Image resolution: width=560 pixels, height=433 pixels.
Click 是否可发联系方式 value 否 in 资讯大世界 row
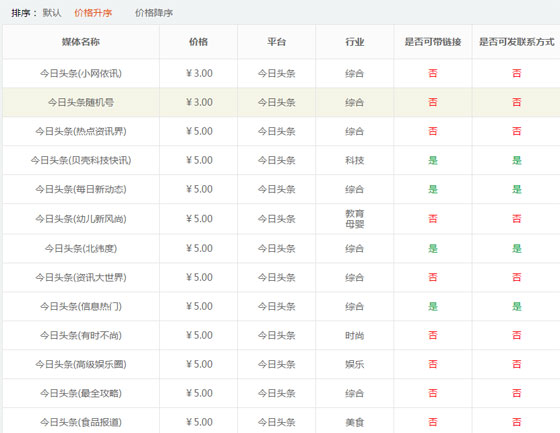[517, 278]
